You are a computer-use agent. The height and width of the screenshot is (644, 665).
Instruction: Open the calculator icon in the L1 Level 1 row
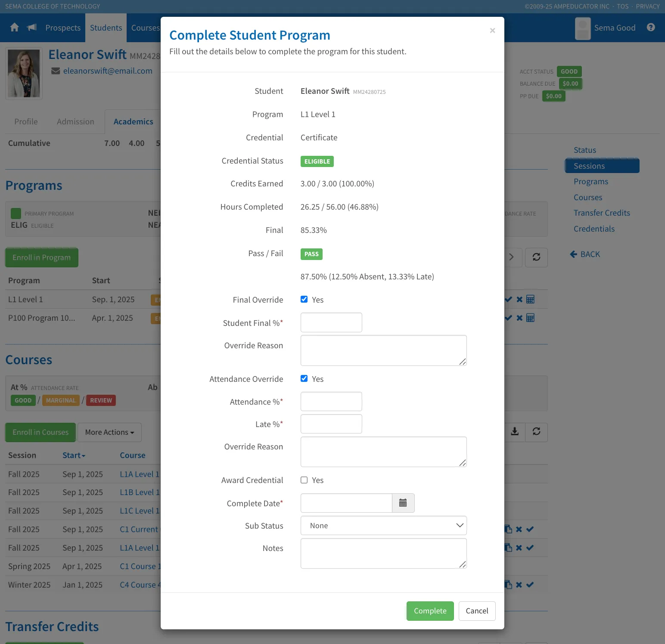530,300
